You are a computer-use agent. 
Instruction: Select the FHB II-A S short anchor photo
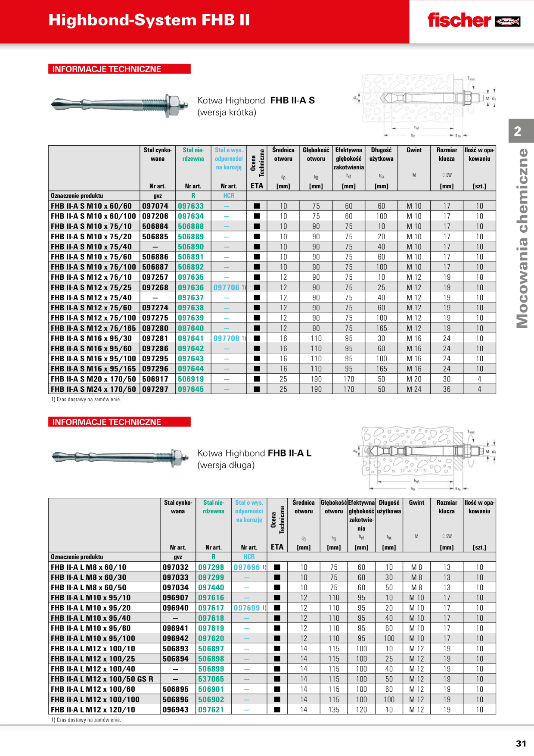pyautogui.click(x=120, y=105)
